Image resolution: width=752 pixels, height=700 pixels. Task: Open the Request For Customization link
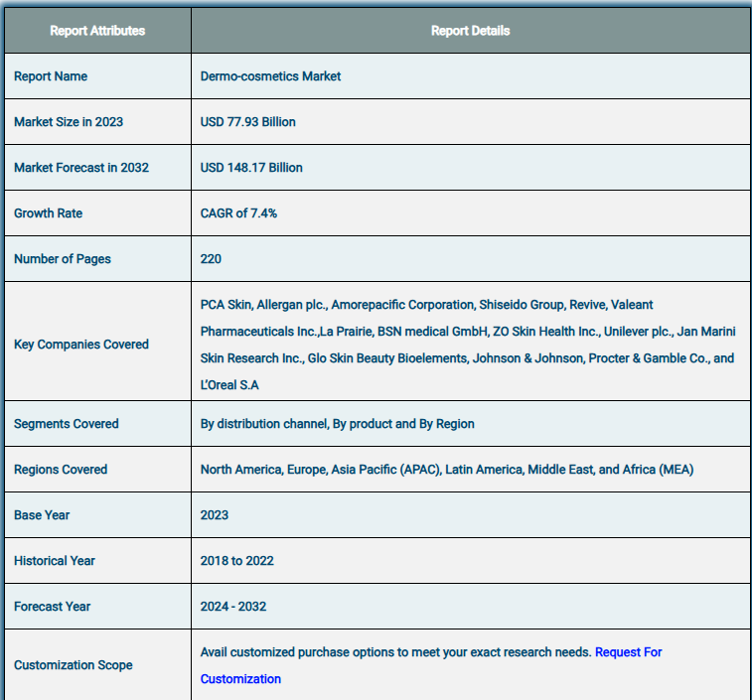628,652
